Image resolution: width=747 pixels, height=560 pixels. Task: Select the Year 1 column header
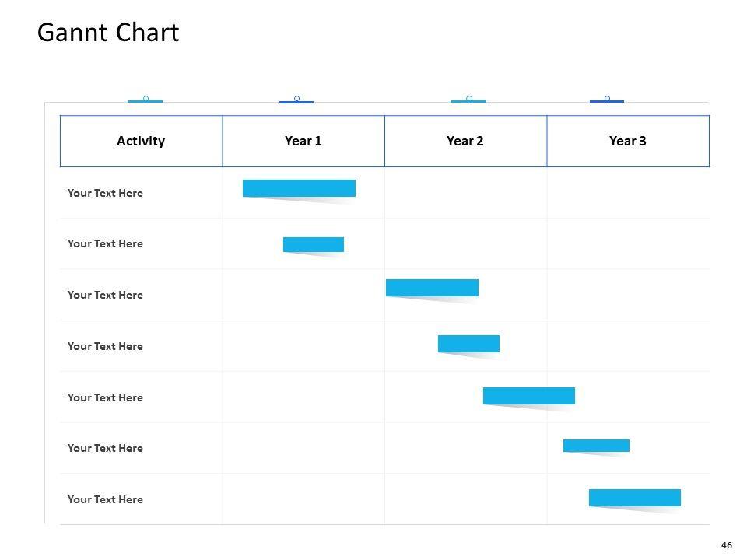303,141
